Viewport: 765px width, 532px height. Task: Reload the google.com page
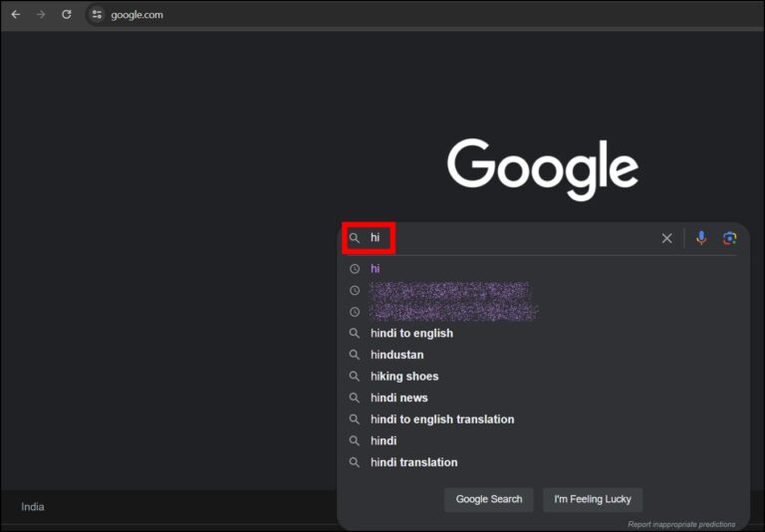coord(67,15)
